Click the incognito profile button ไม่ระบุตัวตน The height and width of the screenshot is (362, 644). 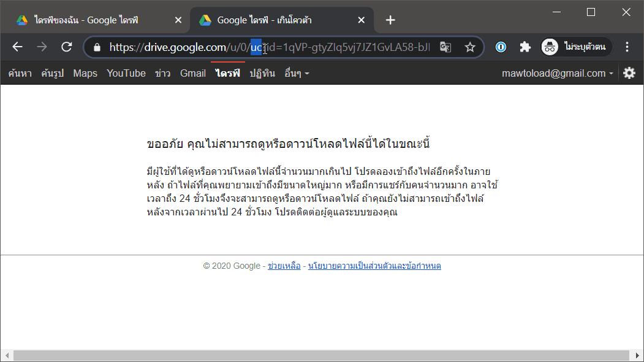575,47
